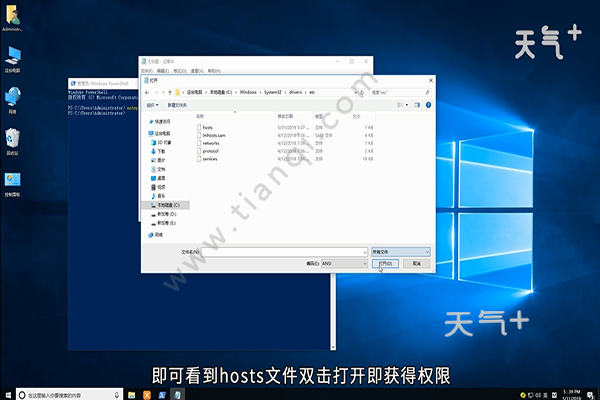Screen dimensions: 600x400
Task: Select 音乐 (Music) in sidebar
Action: coord(158,196)
